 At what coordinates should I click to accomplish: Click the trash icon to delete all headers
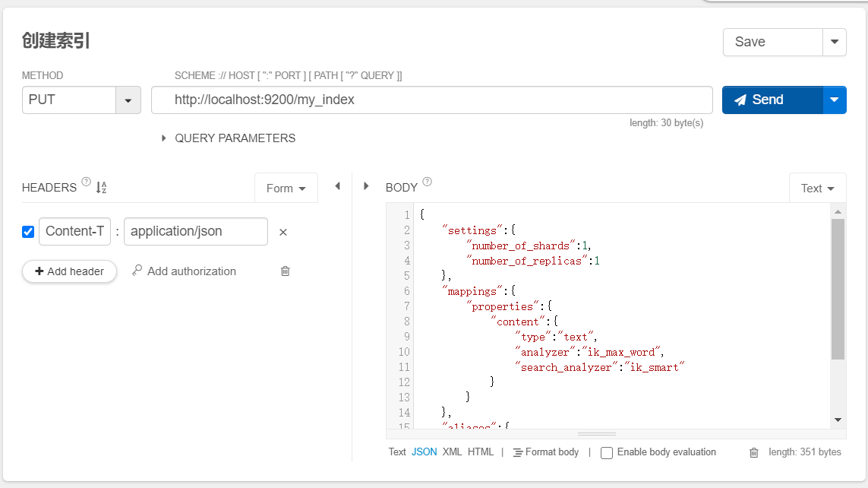pyautogui.click(x=286, y=271)
